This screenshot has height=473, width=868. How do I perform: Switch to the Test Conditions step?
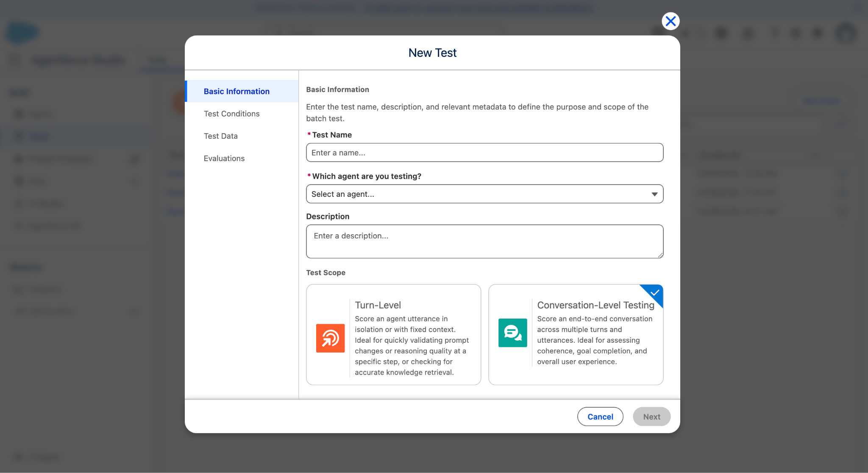[231, 114]
